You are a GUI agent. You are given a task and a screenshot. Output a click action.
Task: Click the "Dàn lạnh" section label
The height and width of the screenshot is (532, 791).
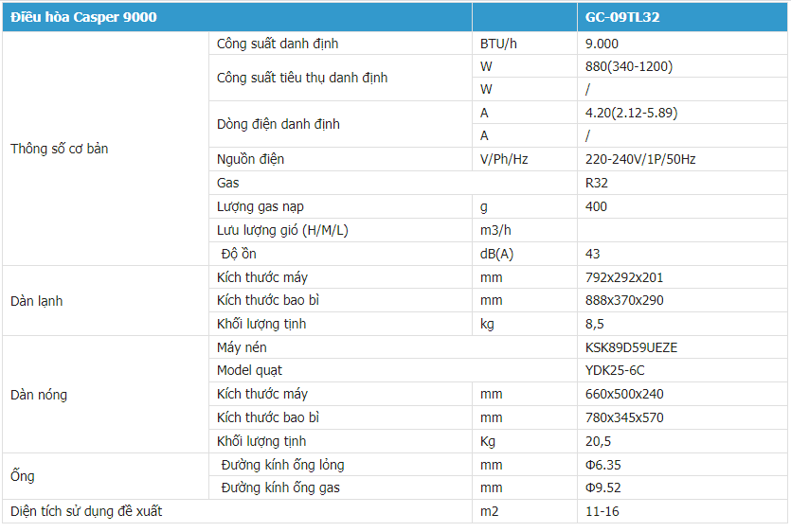point(37,301)
